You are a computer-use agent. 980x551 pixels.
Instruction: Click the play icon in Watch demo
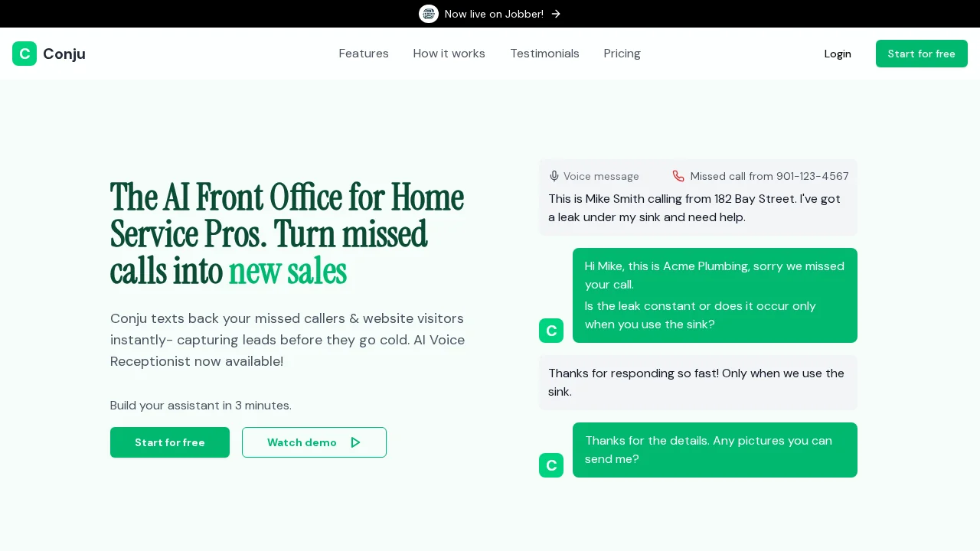tap(355, 442)
